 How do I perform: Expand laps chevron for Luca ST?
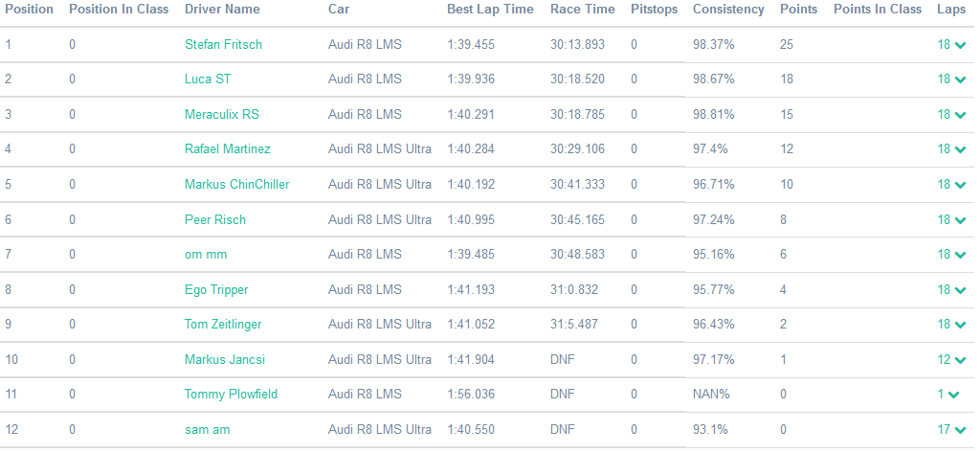pyautogui.click(x=960, y=79)
